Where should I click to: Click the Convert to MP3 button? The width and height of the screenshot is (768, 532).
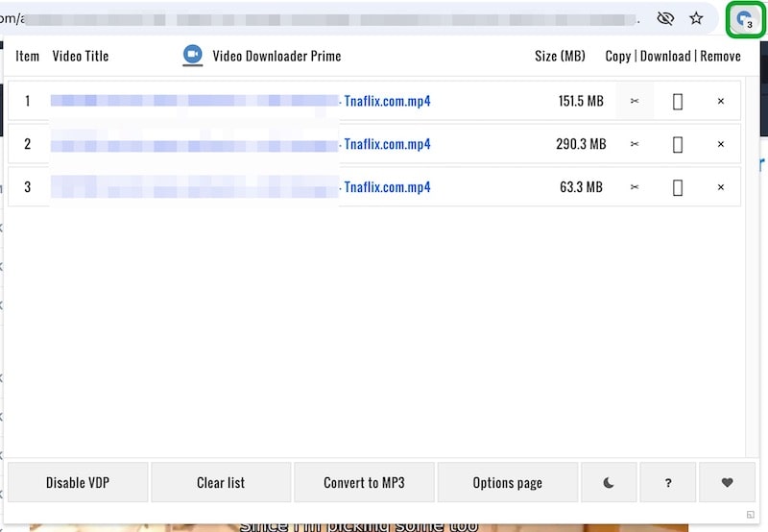click(x=364, y=482)
